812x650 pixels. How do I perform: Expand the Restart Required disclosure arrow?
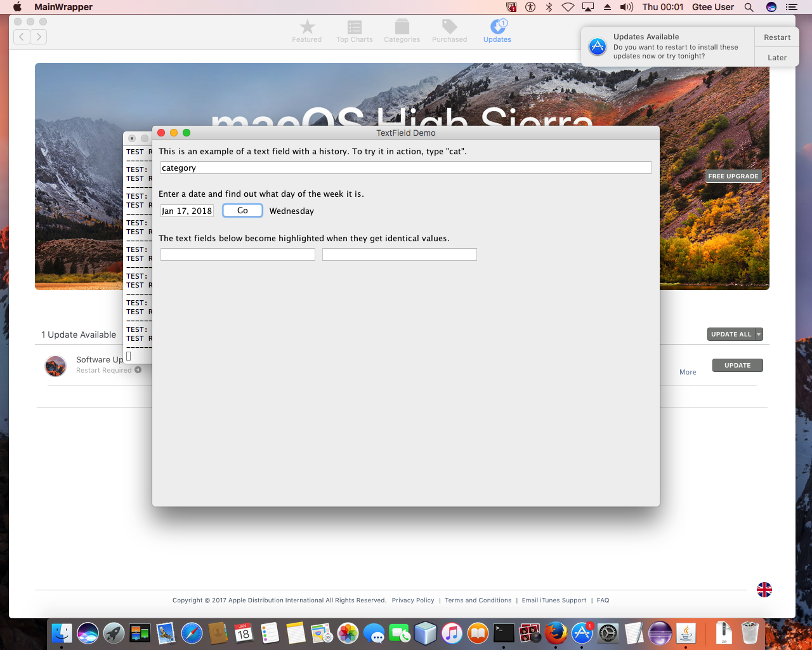138,370
